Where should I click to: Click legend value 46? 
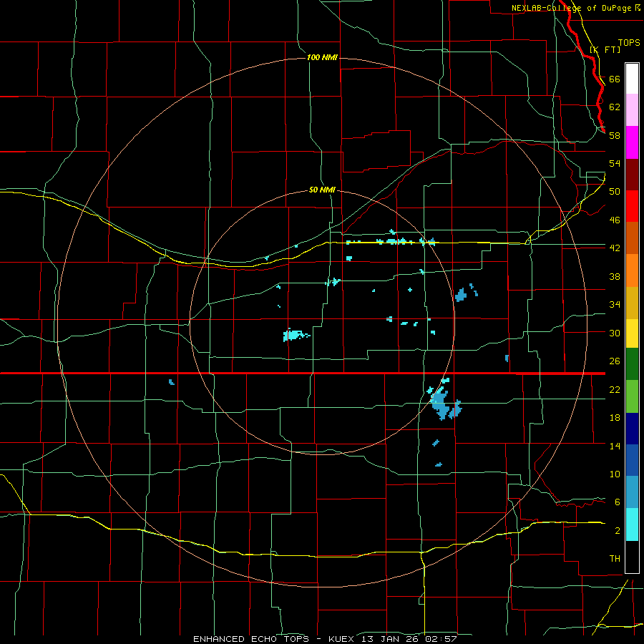[615, 220]
